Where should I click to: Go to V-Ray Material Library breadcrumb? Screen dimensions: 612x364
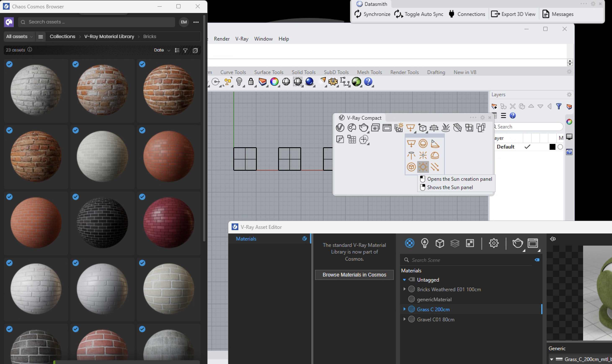click(109, 37)
